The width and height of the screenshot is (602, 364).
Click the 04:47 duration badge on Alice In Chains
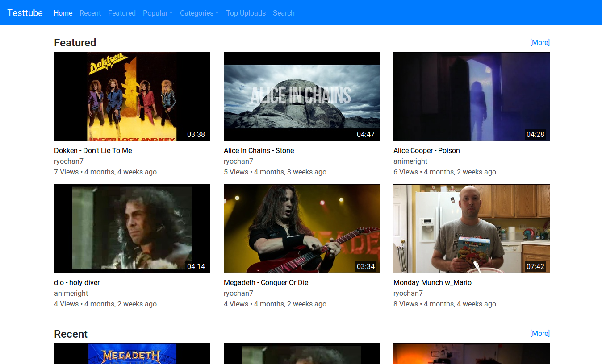(366, 134)
